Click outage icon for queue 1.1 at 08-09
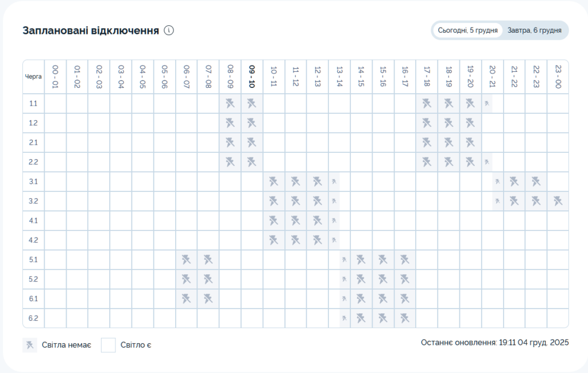The width and height of the screenshot is (588, 373). (x=230, y=103)
